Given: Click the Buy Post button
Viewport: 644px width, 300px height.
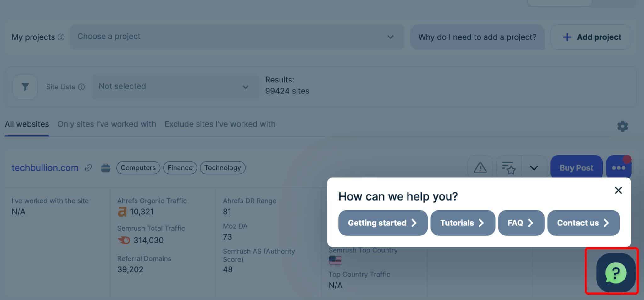Looking at the screenshot, I should point(576,168).
